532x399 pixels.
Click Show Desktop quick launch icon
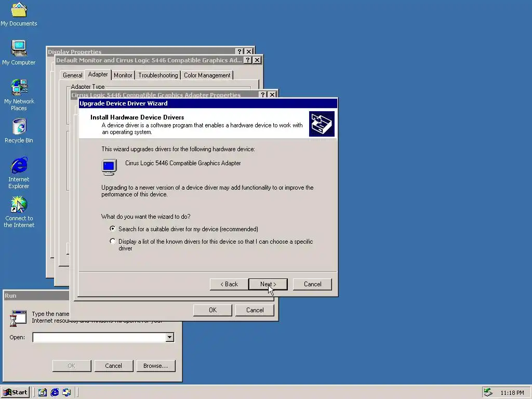pyautogui.click(x=43, y=392)
